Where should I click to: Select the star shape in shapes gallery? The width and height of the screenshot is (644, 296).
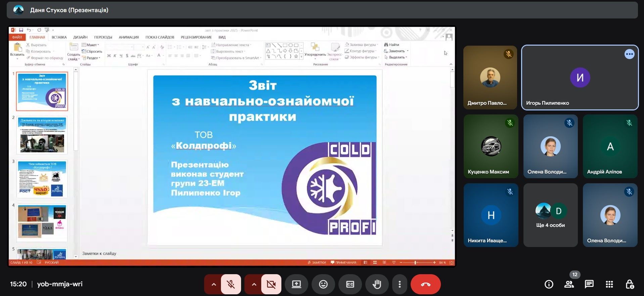(x=296, y=56)
